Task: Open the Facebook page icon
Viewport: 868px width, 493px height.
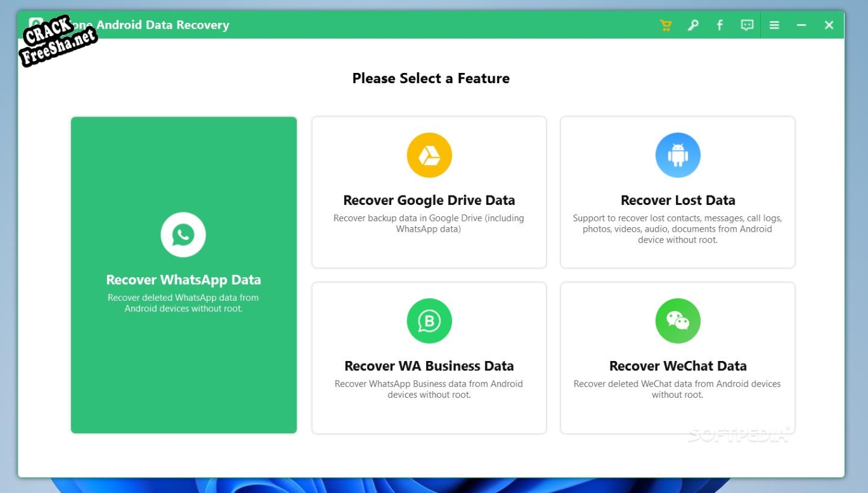Action: click(720, 25)
